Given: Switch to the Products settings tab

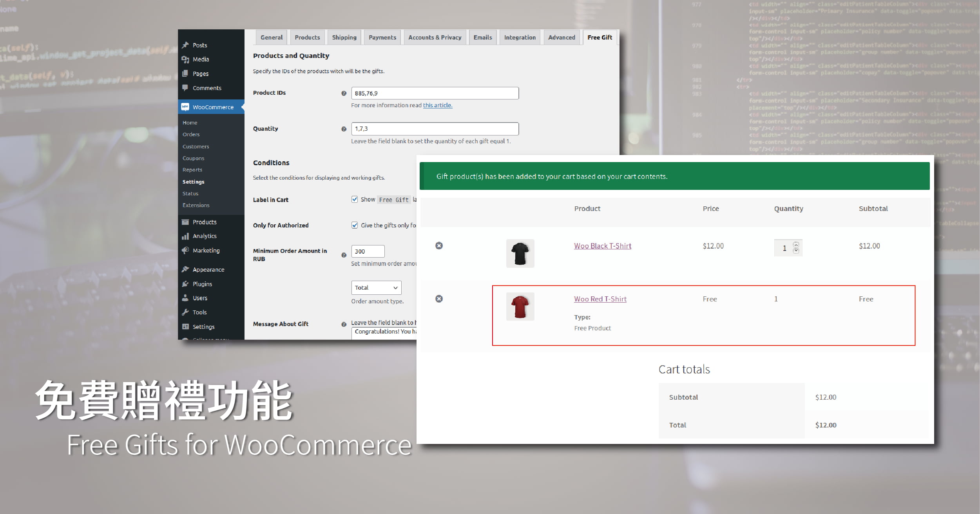Looking at the screenshot, I should [x=307, y=38].
